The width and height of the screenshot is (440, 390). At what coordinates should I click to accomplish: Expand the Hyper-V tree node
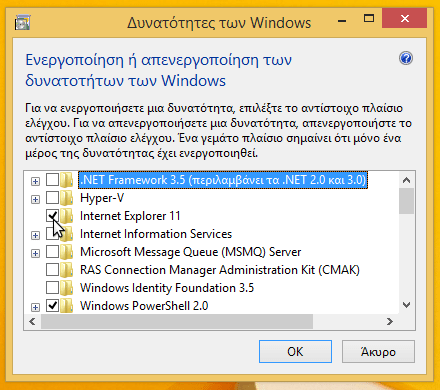coord(35,199)
